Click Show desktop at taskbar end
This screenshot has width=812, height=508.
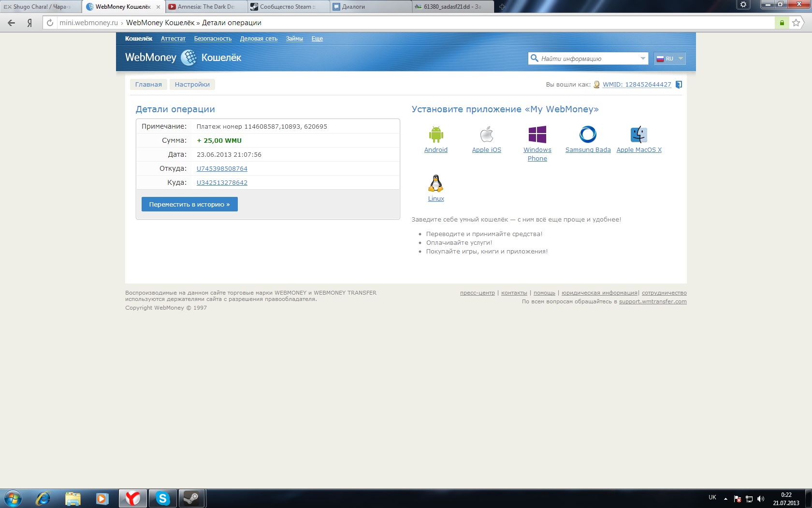point(808,499)
